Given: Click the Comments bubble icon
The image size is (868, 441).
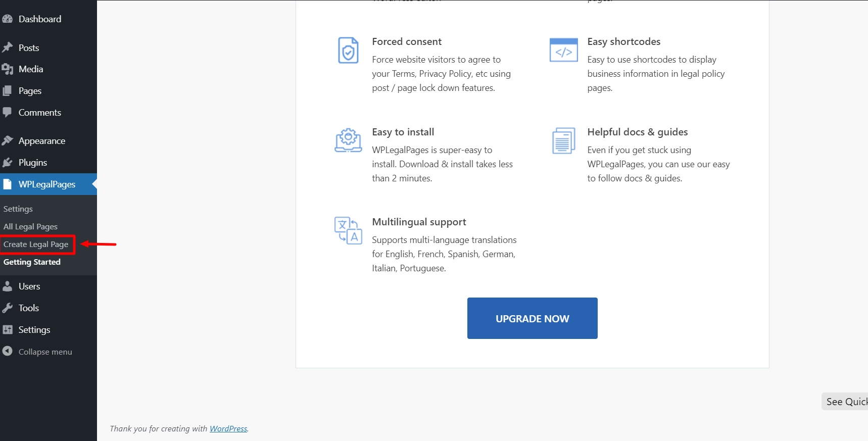Looking at the screenshot, I should click(x=7, y=112).
